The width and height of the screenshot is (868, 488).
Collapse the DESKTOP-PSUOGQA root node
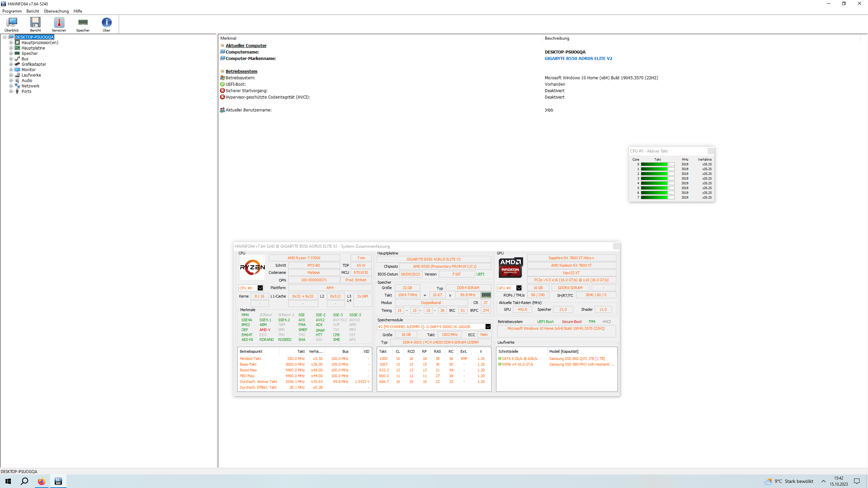tap(5, 37)
